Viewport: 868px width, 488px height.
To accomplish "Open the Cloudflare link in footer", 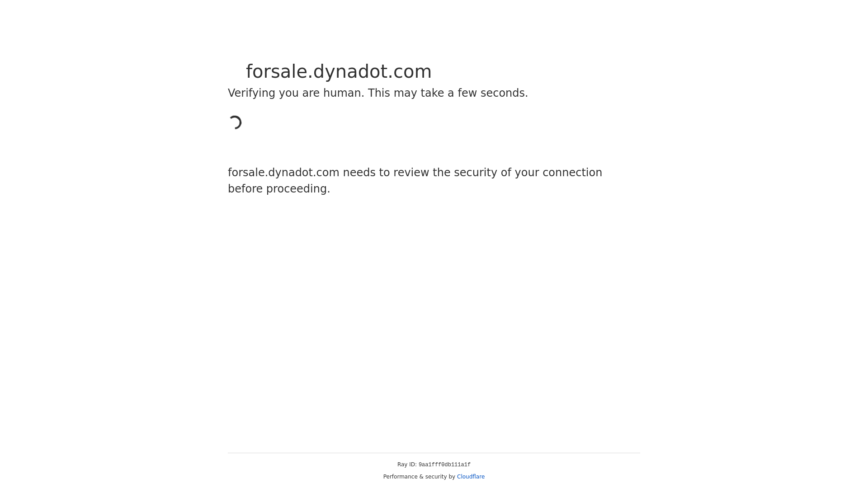I will [x=471, y=477].
